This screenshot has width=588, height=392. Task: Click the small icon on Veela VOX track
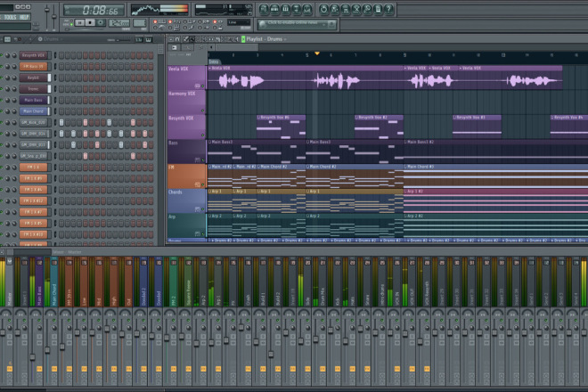click(x=198, y=86)
